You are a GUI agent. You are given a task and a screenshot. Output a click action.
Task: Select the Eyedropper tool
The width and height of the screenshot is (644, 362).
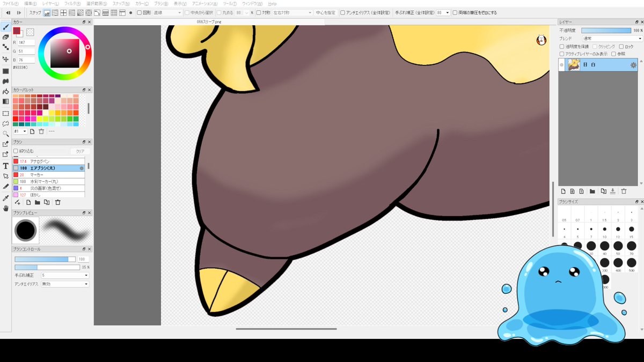[x=5, y=197]
